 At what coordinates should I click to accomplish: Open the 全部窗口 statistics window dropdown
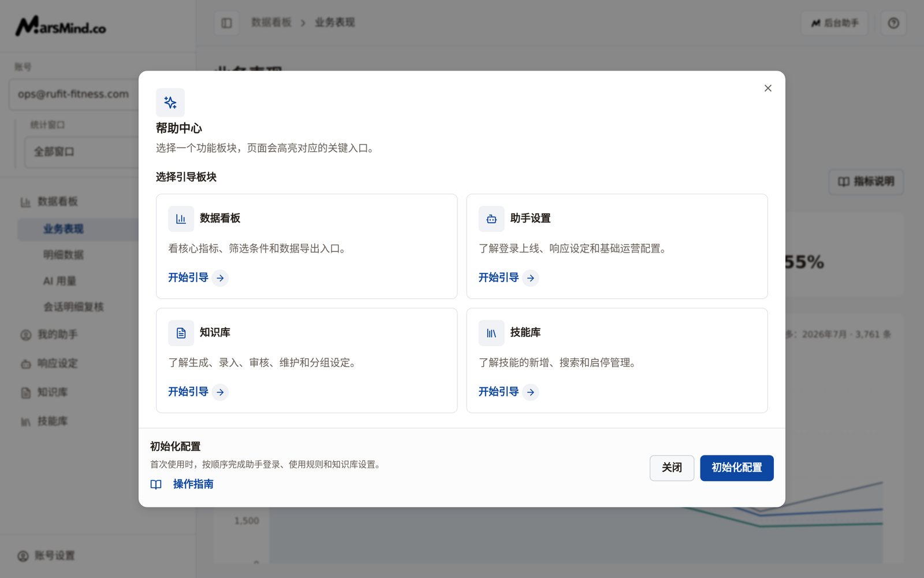81,152
